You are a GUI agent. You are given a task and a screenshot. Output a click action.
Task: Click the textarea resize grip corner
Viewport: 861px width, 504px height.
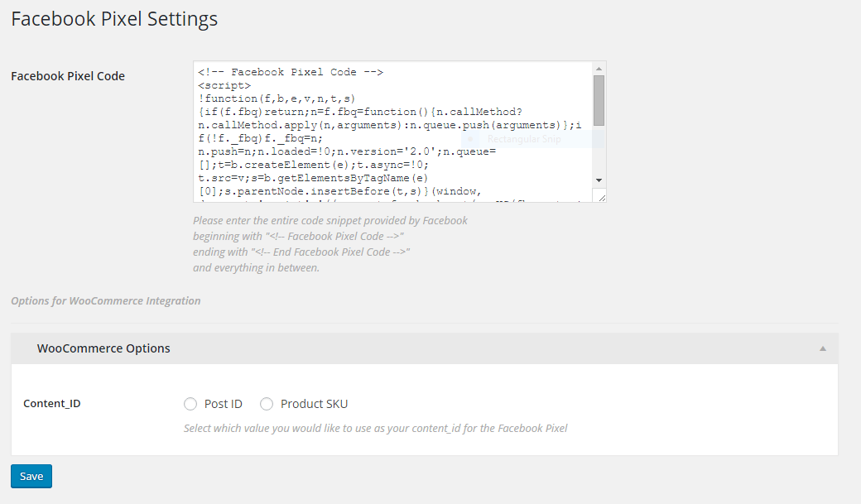(601, 197)
